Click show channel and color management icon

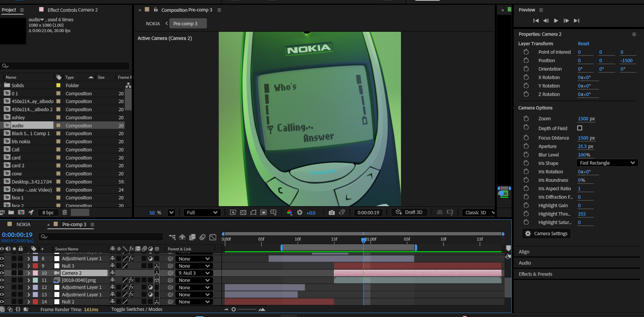[289, 213]
